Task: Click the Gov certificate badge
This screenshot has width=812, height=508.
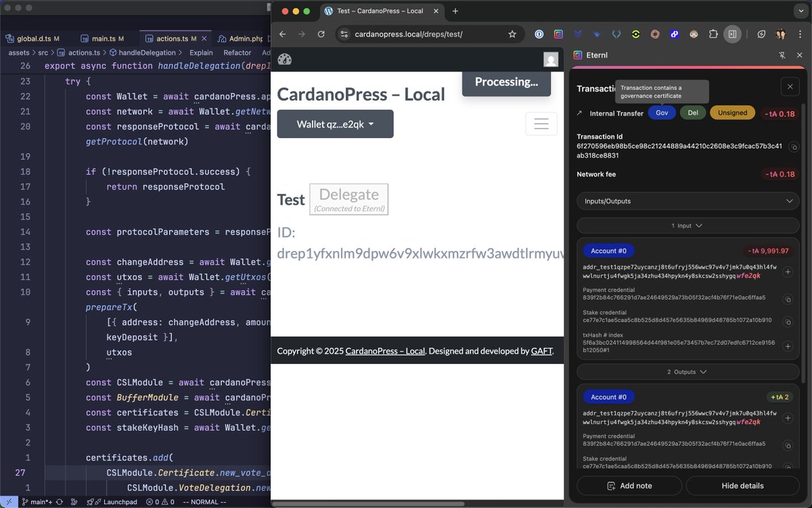Action: (662, 113)
